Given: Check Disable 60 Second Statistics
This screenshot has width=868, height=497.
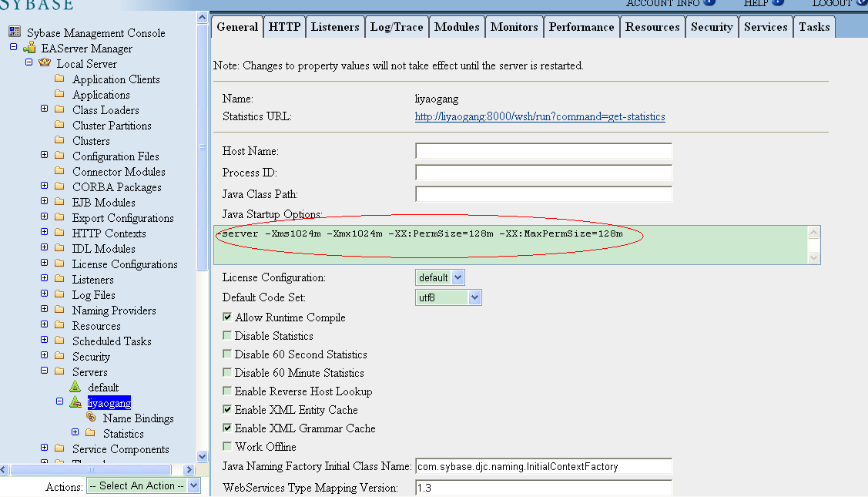Looking at the screenshot, I should click(x=227, y=354).
